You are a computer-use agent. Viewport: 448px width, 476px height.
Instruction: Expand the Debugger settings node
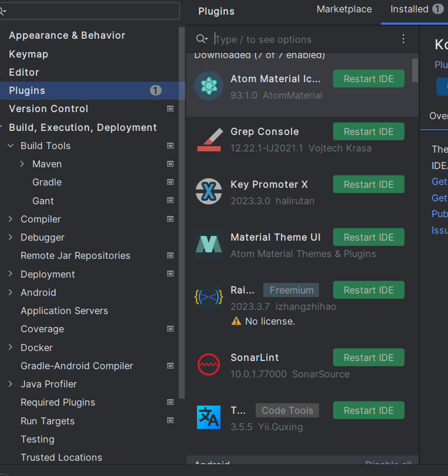pos(11,237)
